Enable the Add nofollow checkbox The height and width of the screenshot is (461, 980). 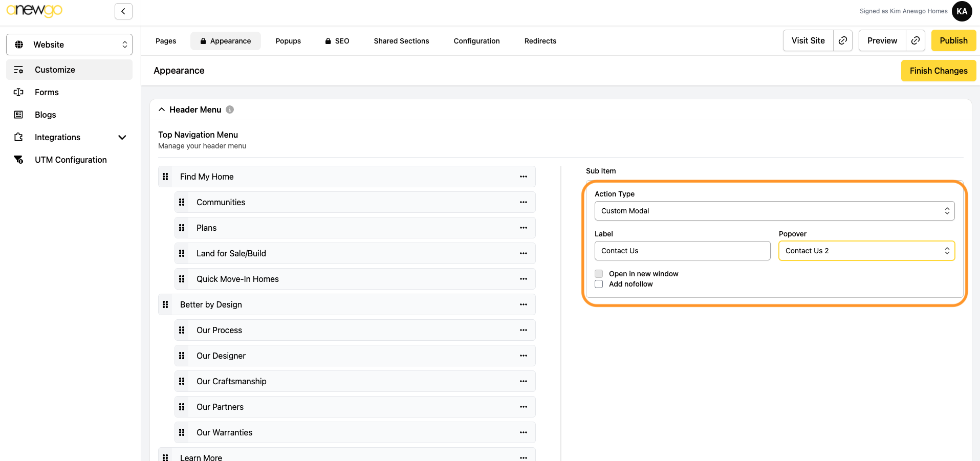[x=599, y=284]
